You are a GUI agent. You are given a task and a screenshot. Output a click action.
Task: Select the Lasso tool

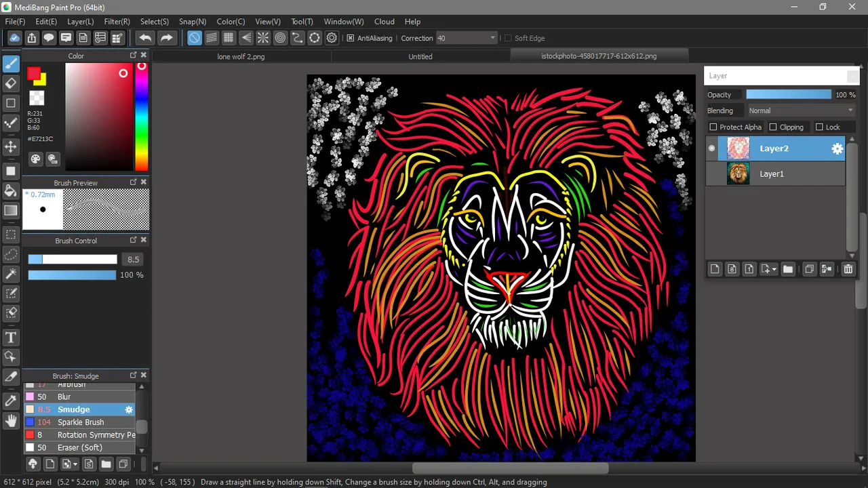(x=11, y=254)
